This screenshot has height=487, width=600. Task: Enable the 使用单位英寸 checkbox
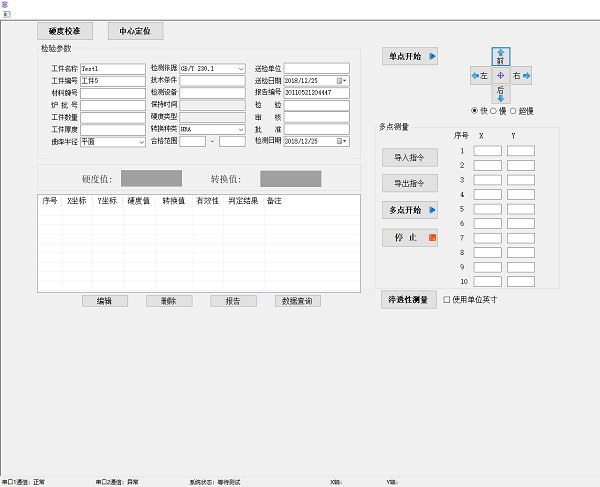447,299
